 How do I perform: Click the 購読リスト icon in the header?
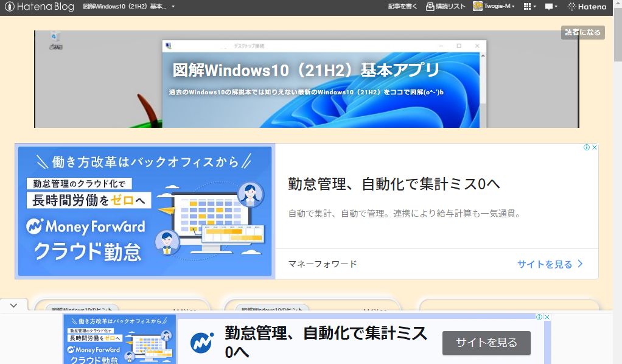pyautogui.click(x=430, y=6)
